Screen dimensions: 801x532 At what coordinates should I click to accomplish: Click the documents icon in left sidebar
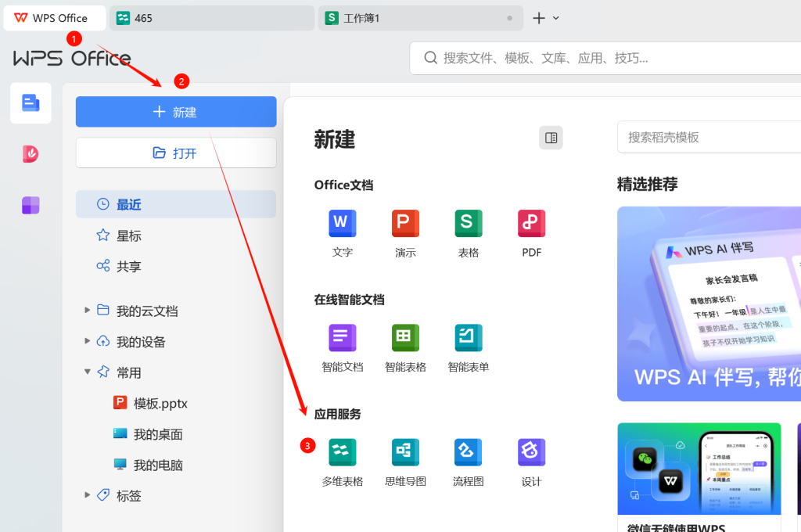(31, 102)
